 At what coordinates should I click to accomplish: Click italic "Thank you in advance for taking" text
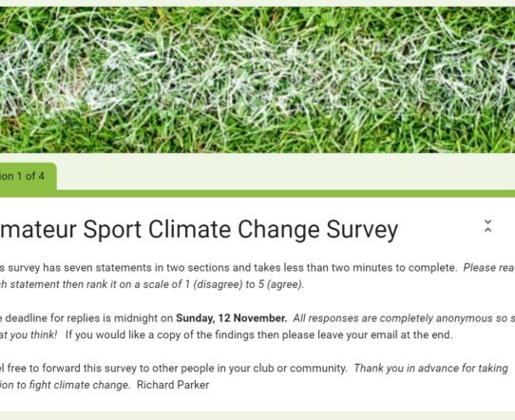[x=431, y=369]
